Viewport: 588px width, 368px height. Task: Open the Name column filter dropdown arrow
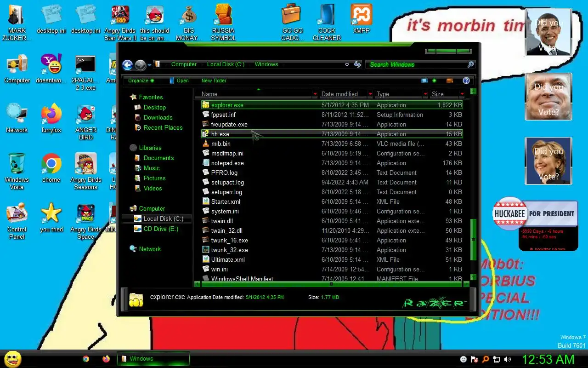click(315, 94)
